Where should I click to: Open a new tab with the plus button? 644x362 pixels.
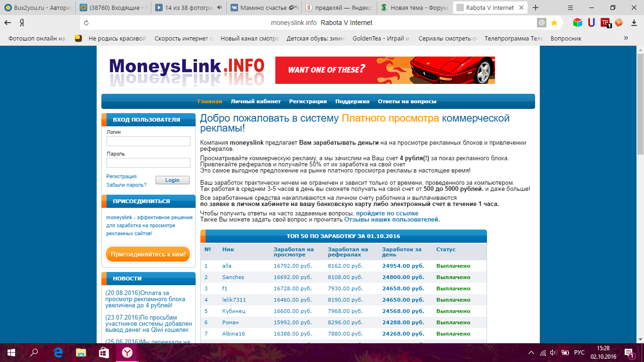(x=536, y=8)
